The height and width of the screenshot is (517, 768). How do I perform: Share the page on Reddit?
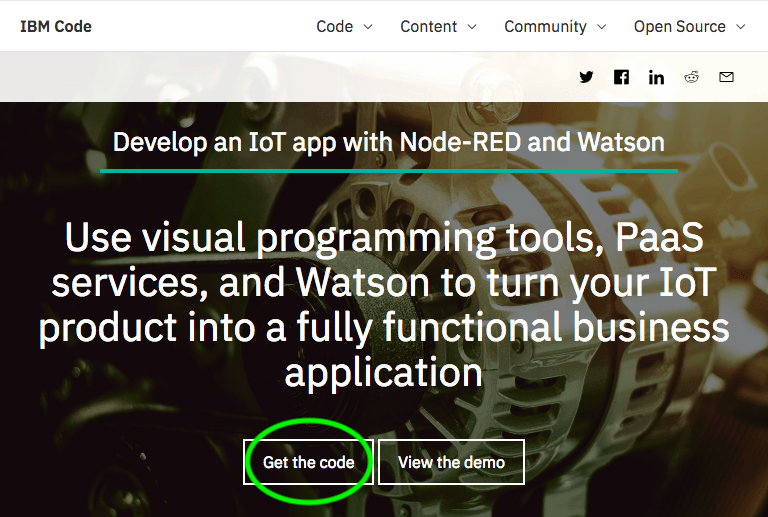(691, 77)
